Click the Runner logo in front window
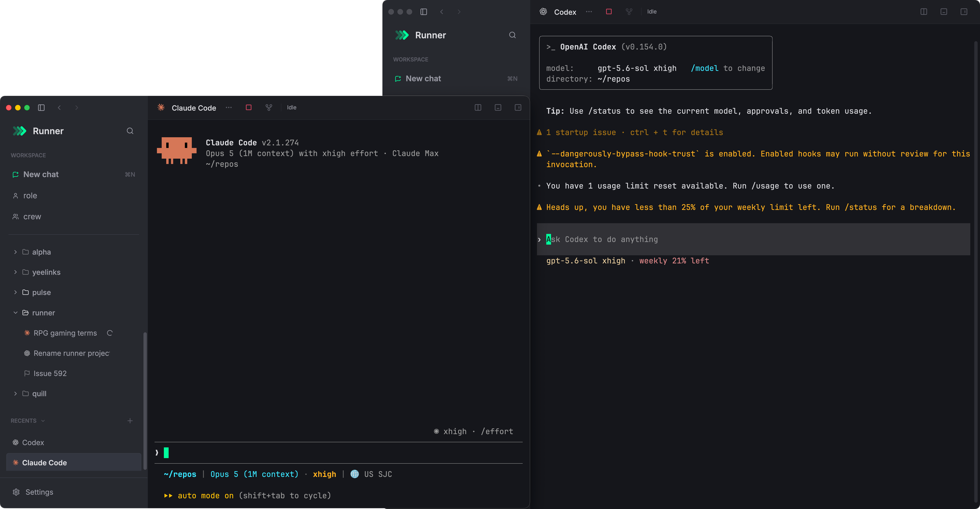980x509 pixels. 20,131
